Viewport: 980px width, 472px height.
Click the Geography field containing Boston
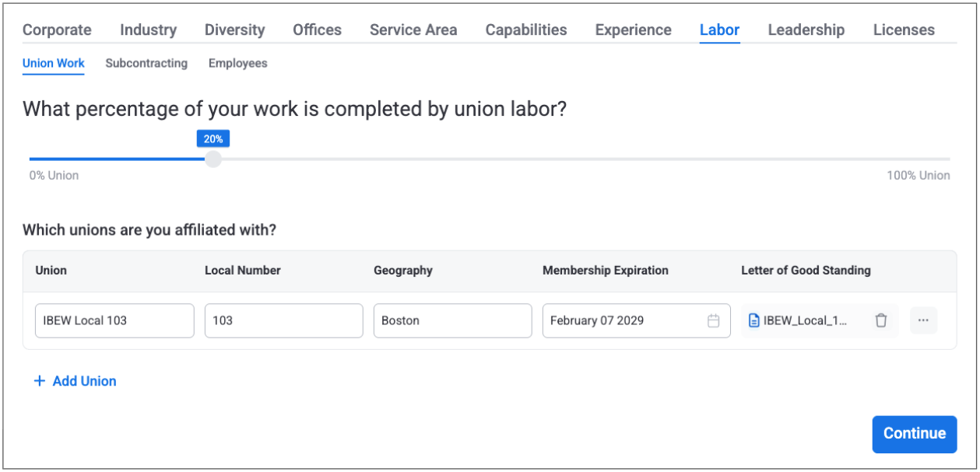point(452,320)
